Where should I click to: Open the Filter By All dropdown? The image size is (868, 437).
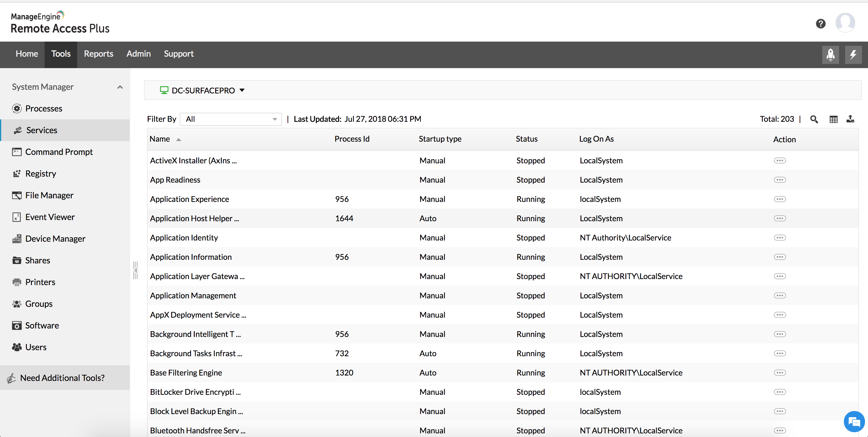pos(231,119)
